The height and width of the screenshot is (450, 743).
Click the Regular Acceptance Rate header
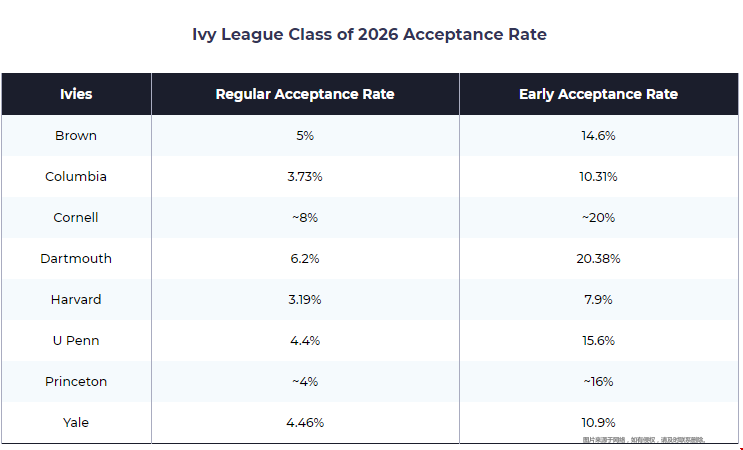(305, 94)
